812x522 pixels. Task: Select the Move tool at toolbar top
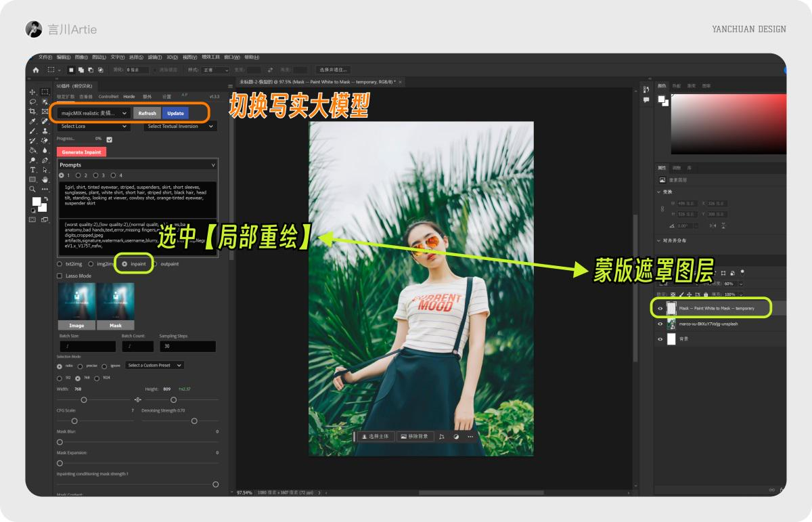[x=32, y=92]
